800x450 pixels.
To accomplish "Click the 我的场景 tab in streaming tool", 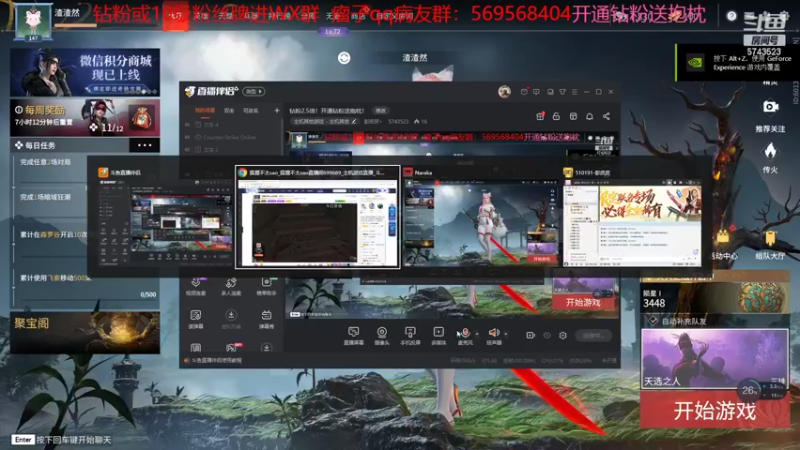I will tap(205, 110).
